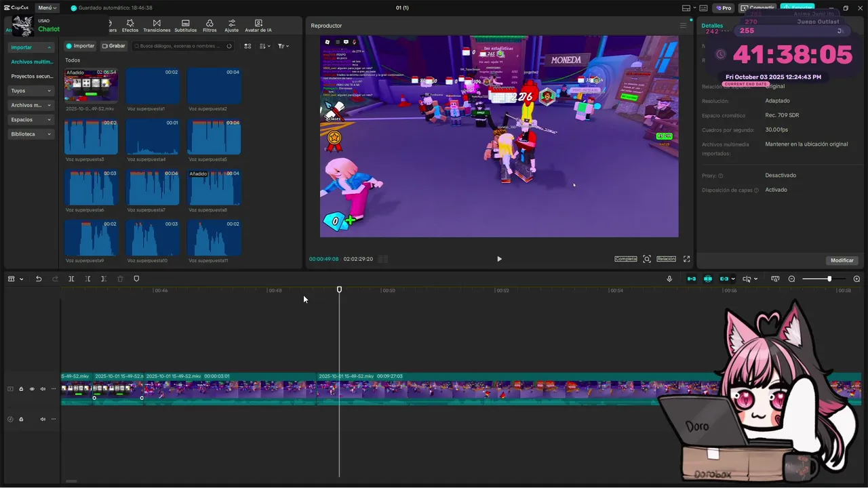Open the media filter dropdown
868x488 pixels.
[x=283, y=46]
